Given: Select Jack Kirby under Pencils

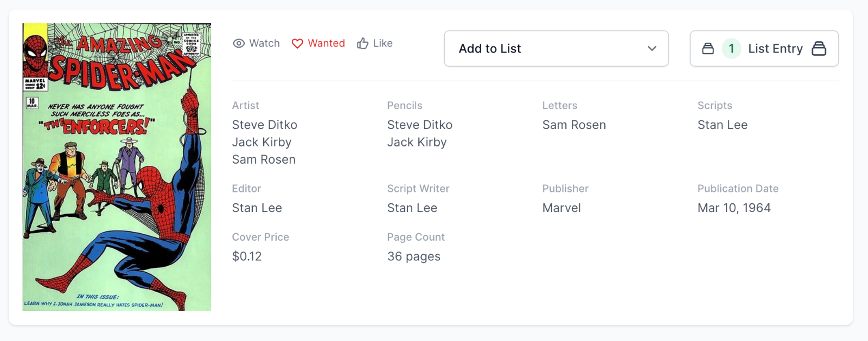Looking at the screenshot, I should pos(417,143).
